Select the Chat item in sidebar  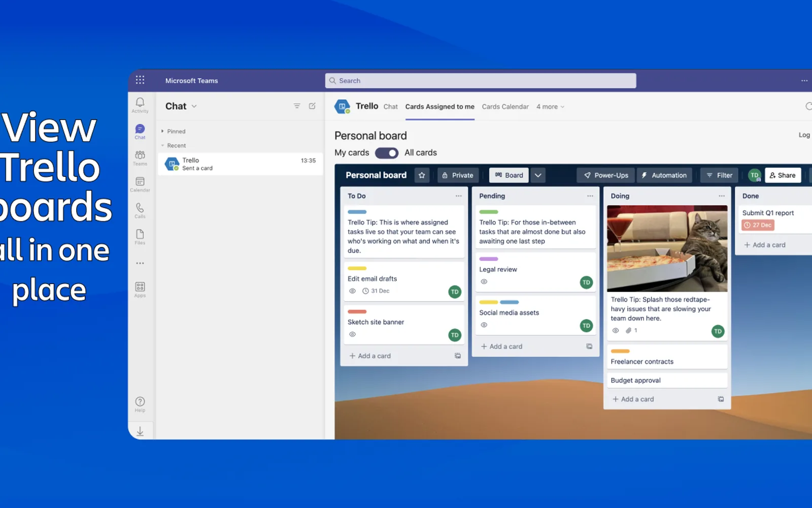(x=140, y=131)
